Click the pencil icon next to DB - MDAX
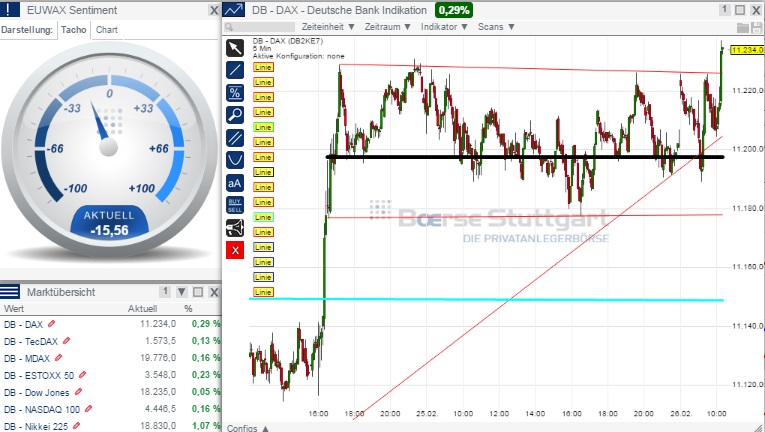 pos(58,357)
